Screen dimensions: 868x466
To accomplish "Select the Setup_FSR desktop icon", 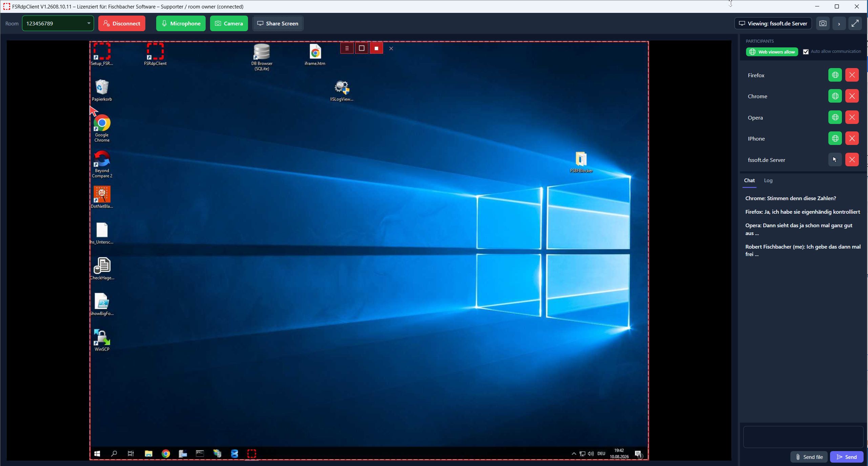I will tap(102, 54).
